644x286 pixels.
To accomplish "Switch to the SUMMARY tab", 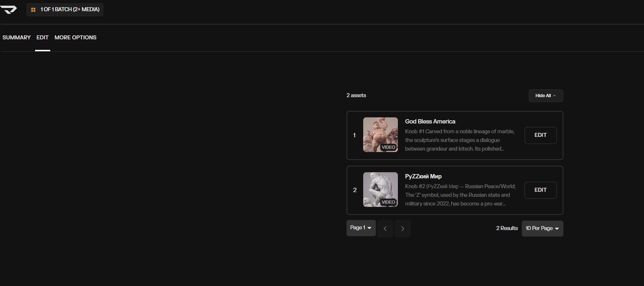I will point(17,38).
